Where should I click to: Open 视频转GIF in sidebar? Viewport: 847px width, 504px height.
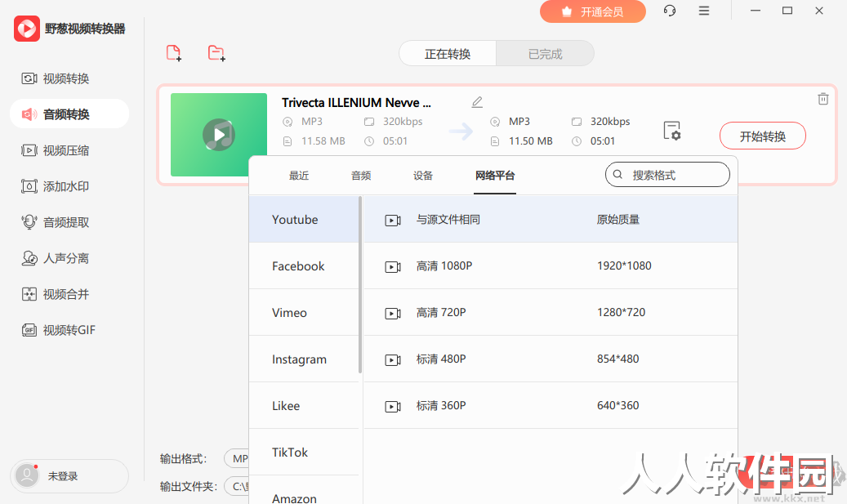pyautogui.click(x=69, y=330)
